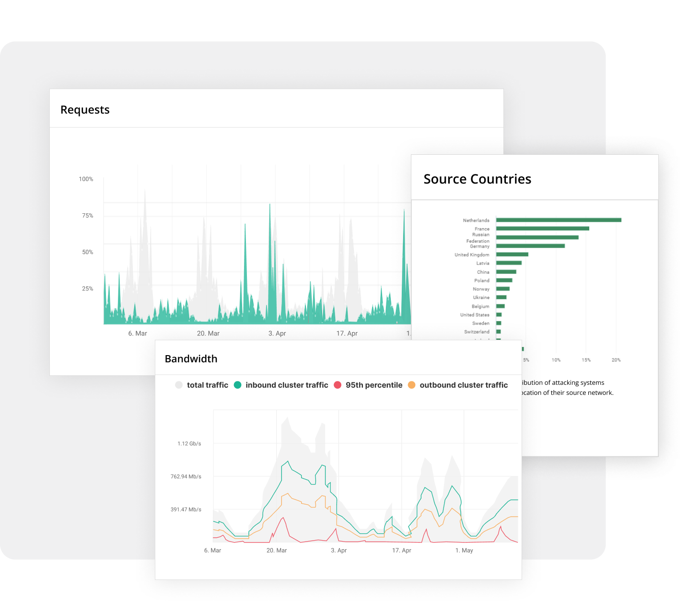Toggle the "total traffic" legend label

click(207, 385)
